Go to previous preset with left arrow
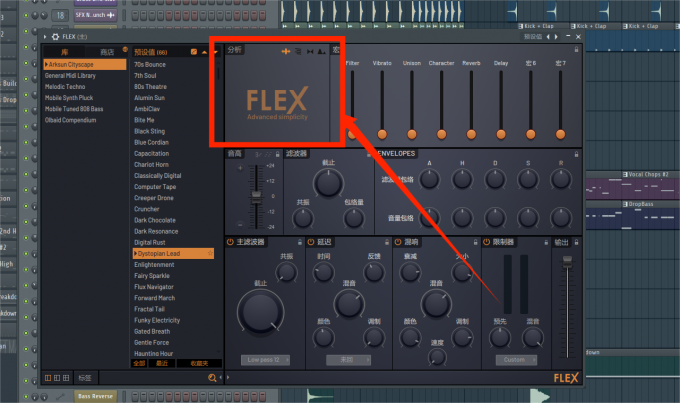The width and height of the screenshot is (680, 403). pos(548,37)
